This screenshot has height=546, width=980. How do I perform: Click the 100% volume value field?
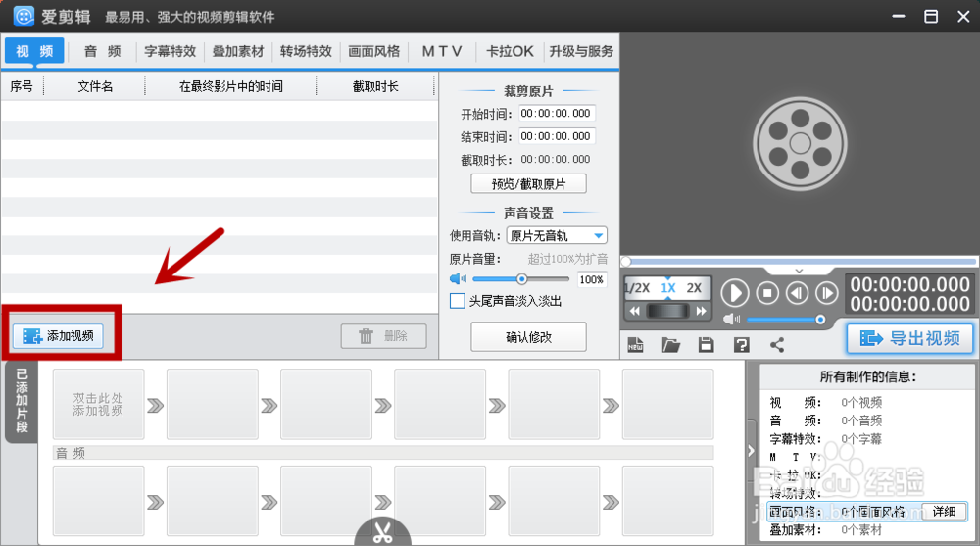tap(591, 279)
